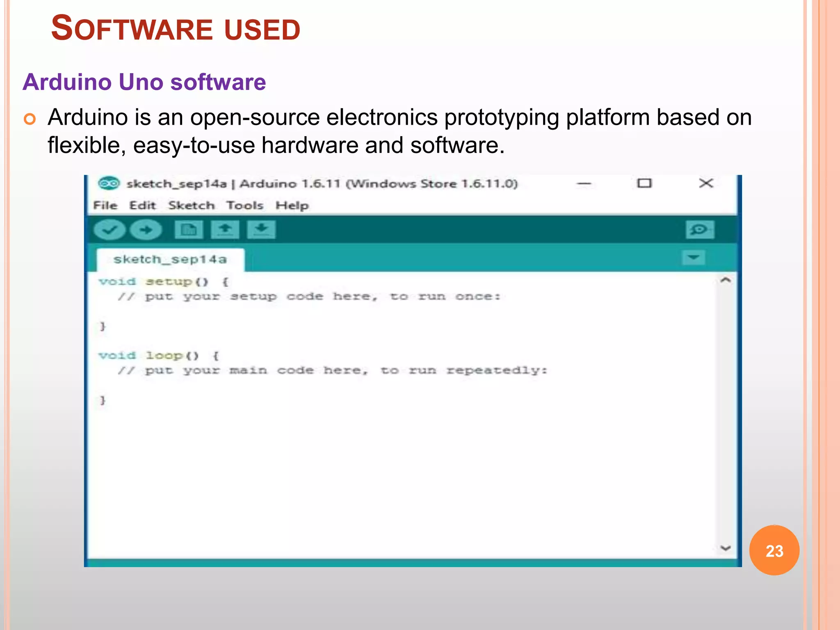The width and height of the screenshot is (840, 630).
Task: Click the closing brace after the loop function
Action: point(103,400)
